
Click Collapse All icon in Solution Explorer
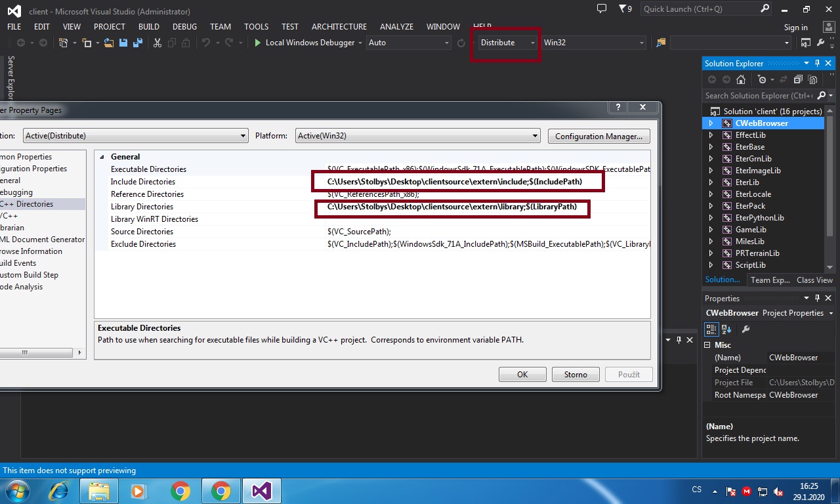coord(798,79)
